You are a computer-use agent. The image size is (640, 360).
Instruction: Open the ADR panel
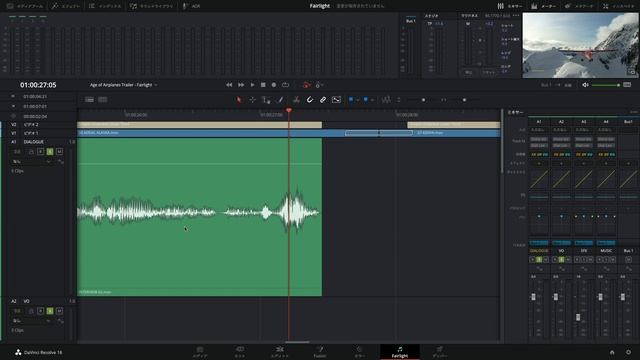191,6
